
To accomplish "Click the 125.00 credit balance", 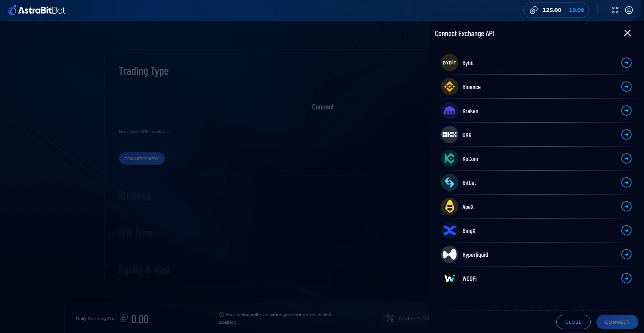I will coord(552,10).
